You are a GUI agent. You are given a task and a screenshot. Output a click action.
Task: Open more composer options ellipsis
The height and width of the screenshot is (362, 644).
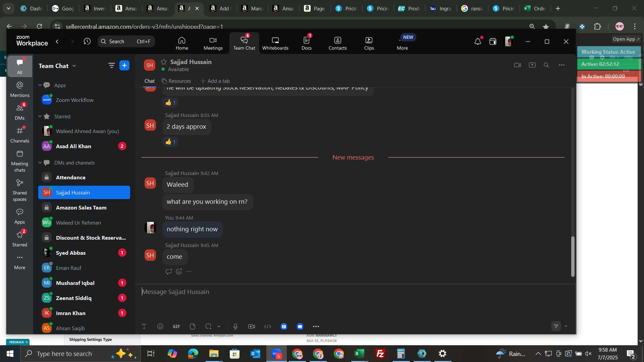(316, 326)
